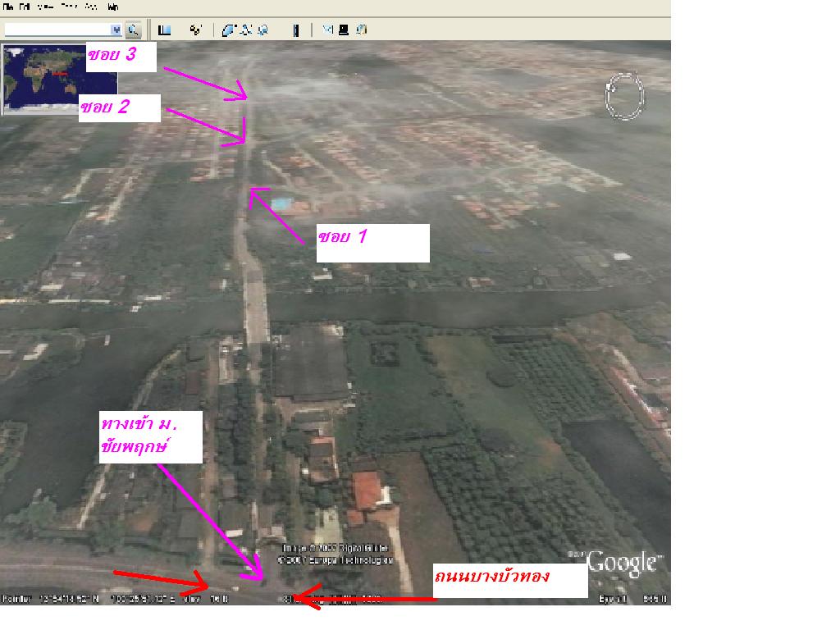
Task: Open the Tools menu
Action: tap(69, 7)
